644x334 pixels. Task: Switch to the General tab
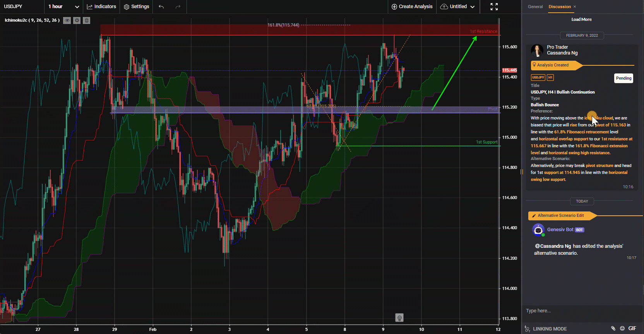pyautogui.click(x=535, y=7)
